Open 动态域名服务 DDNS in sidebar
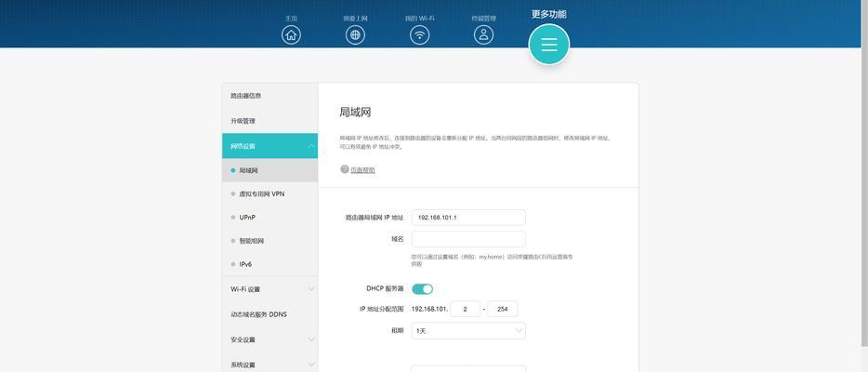The height and width of the screenshot is (372, 868). pos(270,314)
